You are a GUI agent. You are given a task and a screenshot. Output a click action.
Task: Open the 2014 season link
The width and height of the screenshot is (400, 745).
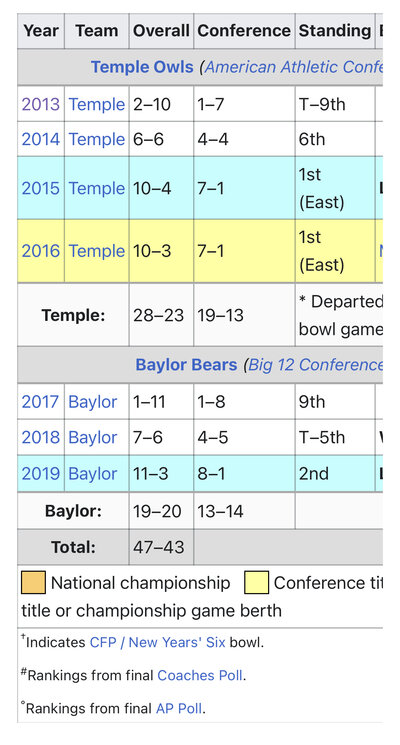pyautogui.click(x=41, y=139)
